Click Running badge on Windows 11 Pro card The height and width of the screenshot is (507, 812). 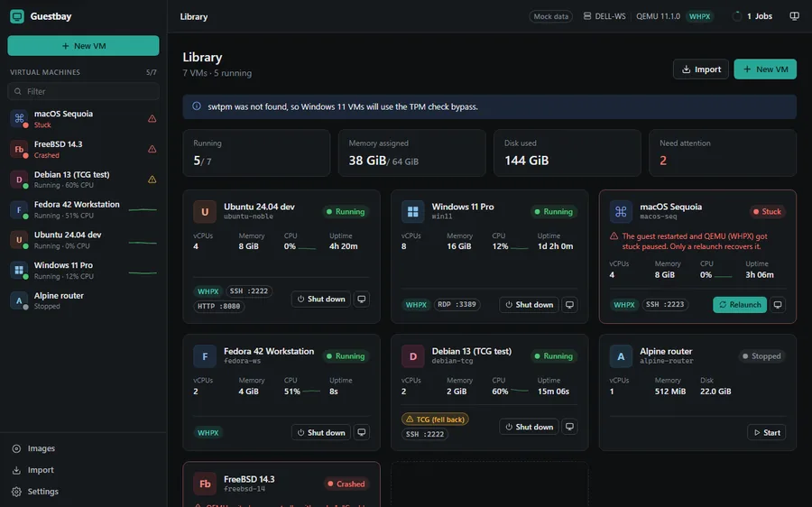(x=554, y=211)
